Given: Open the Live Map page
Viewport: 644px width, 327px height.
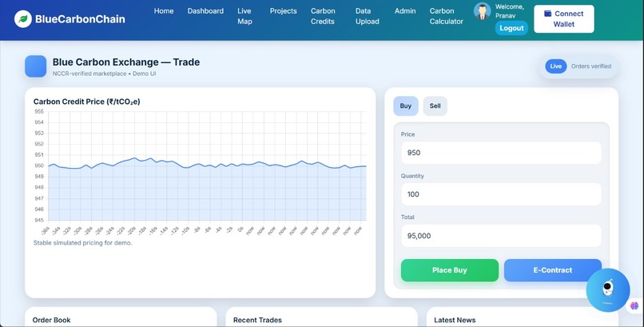Looking at the screenshot, I should [x=244, y=16].
